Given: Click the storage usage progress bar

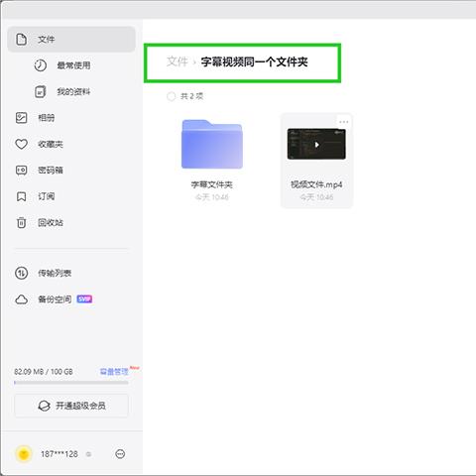Looking at the screenshot, I should pyautogui.click(x=71, y=383).
